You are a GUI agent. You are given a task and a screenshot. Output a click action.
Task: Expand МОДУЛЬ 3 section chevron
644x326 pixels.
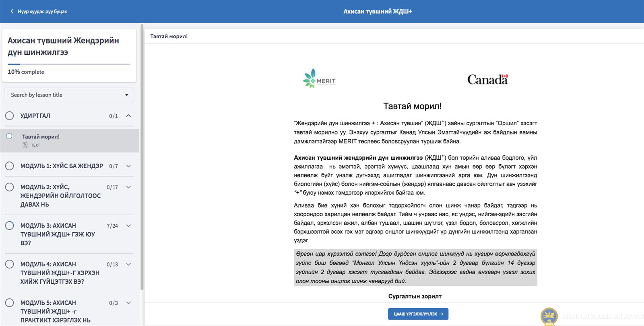pyautogui.click(x=128, y=226)
